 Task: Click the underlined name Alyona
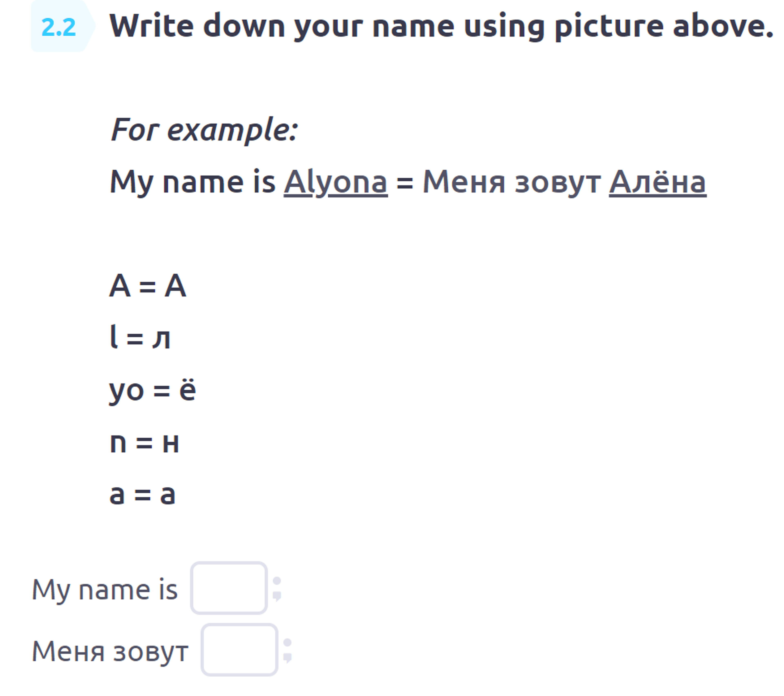point(336,183)
